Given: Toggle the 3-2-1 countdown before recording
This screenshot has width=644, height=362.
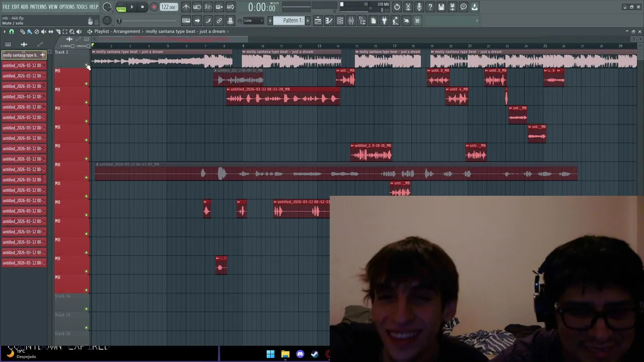Looking at the screenshot, I should click(x=208, y=7).
